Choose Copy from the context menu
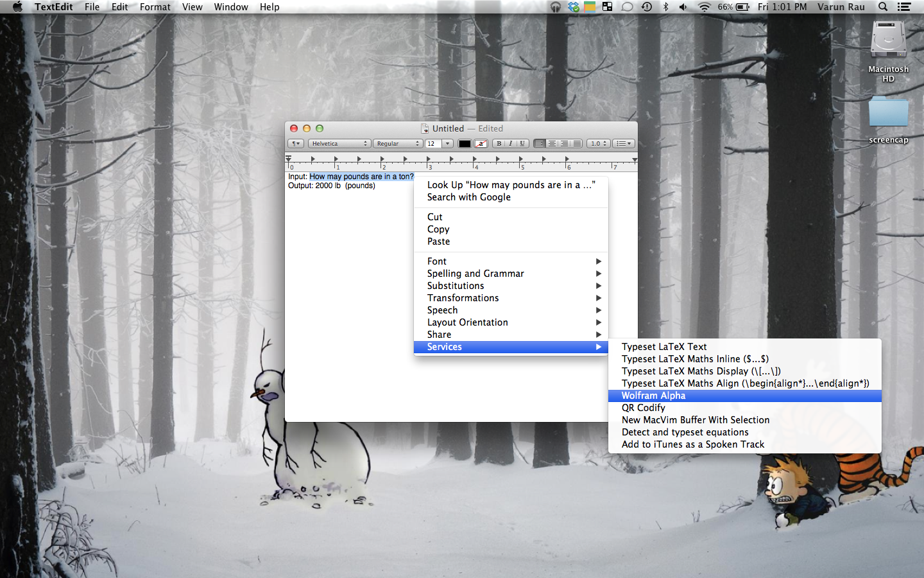 511,229
